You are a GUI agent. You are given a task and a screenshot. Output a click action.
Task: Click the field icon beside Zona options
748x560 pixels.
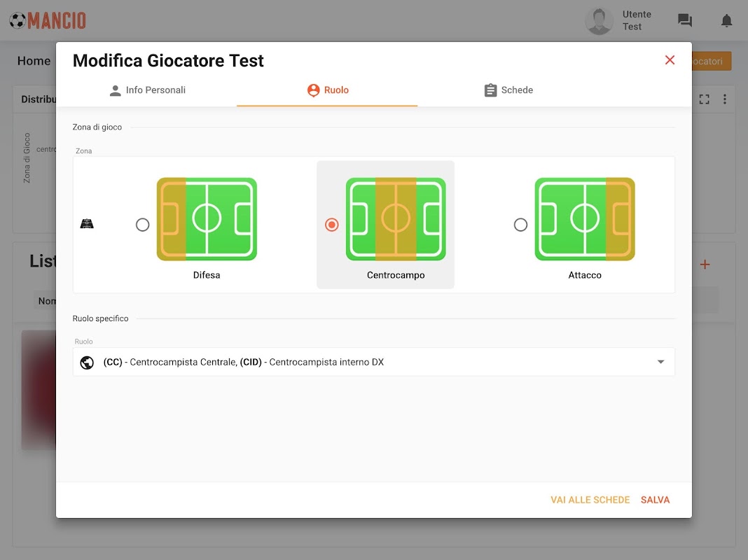click(87, 223)
